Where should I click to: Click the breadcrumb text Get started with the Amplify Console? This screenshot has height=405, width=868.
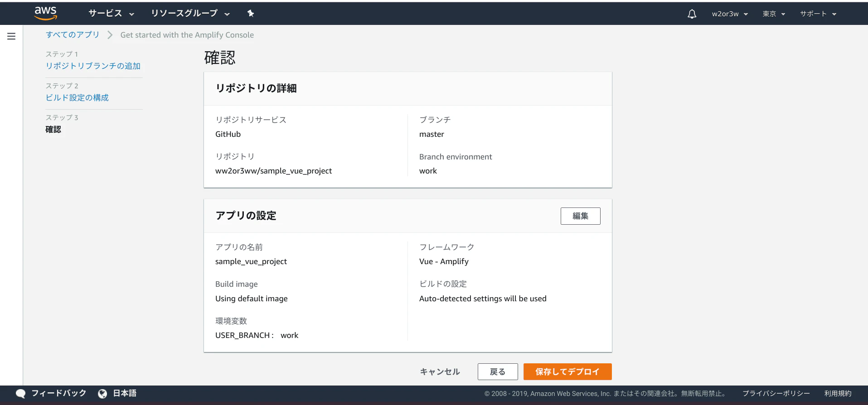pos(187,35)
